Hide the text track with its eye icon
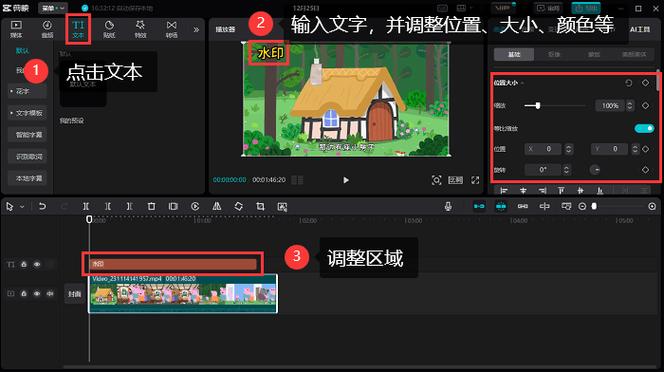This screenshot has height=372, width=664. click(37, 264)
